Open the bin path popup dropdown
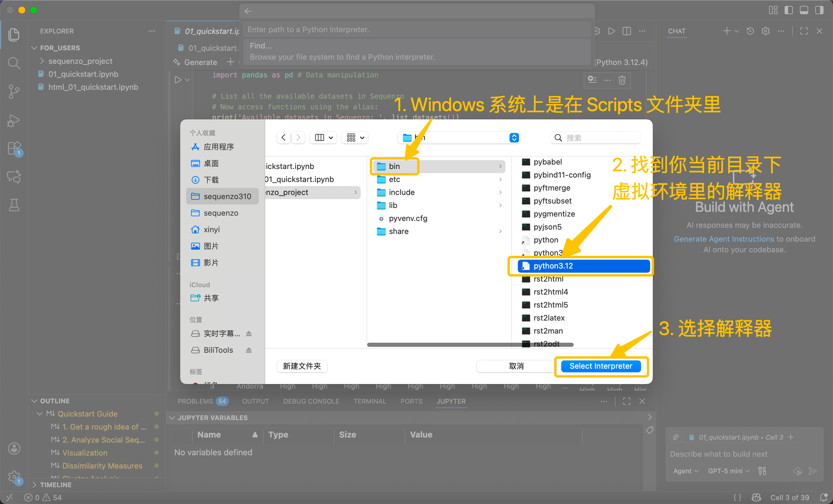 click(x=514, y=138)
